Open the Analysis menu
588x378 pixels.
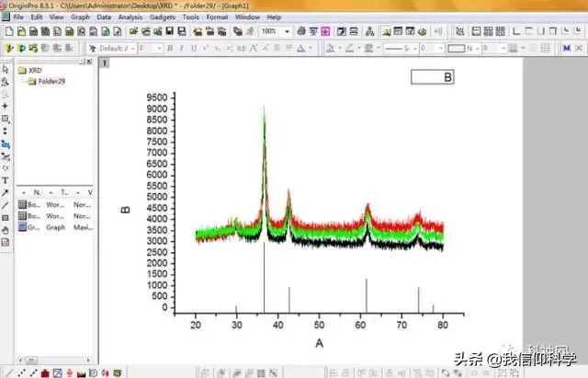[x=130, y=17]
